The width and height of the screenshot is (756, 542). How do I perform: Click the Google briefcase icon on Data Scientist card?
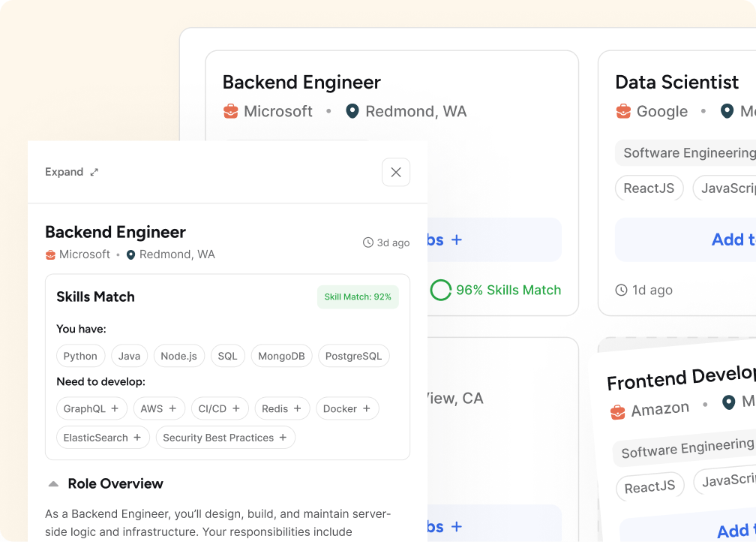point(623,112)
